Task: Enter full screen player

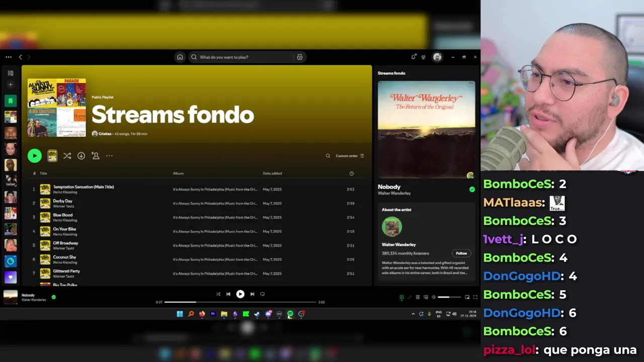Action: click(x=475, y=297)
